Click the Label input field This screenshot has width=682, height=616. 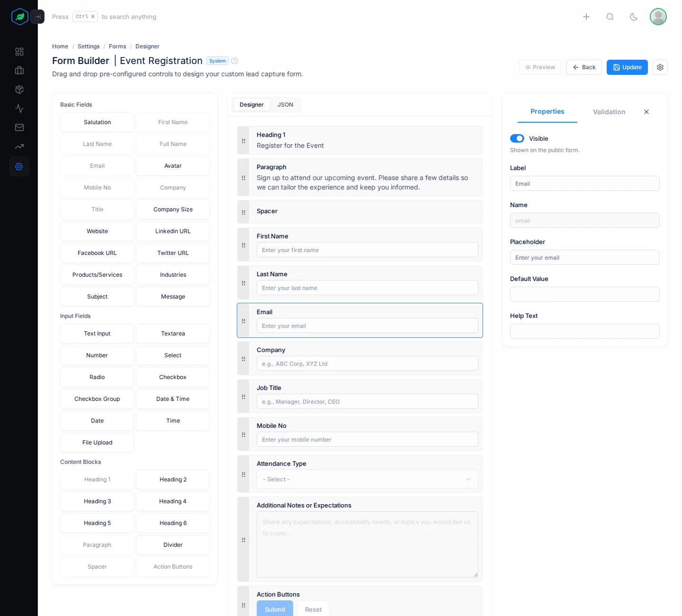[x=584, y=183]
